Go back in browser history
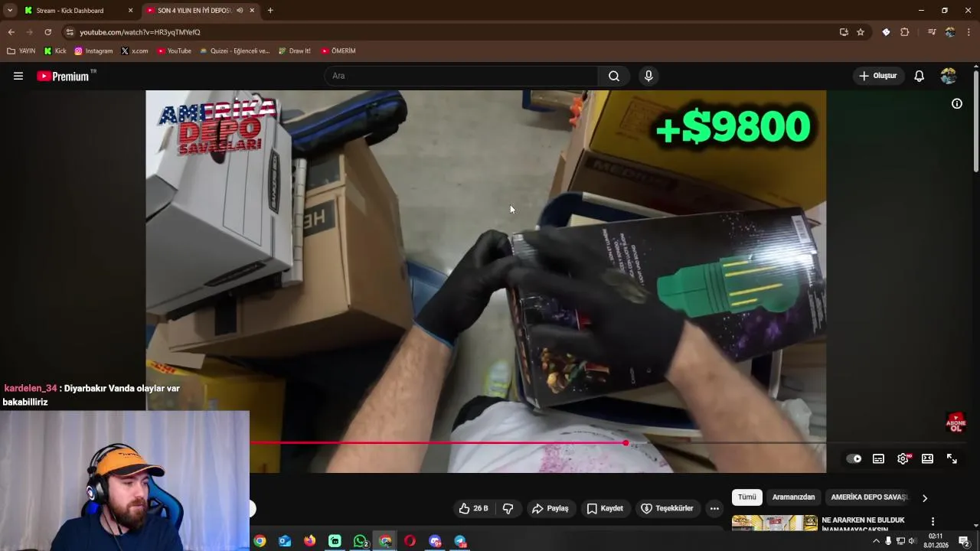 (x=11, y=32)
